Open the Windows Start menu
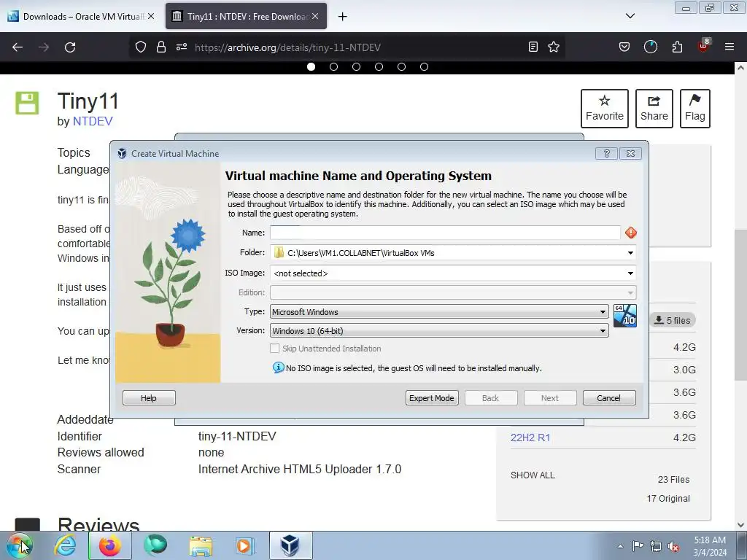Image resolution: width=747 pixels, height=560 pixels. pos(19,545)
